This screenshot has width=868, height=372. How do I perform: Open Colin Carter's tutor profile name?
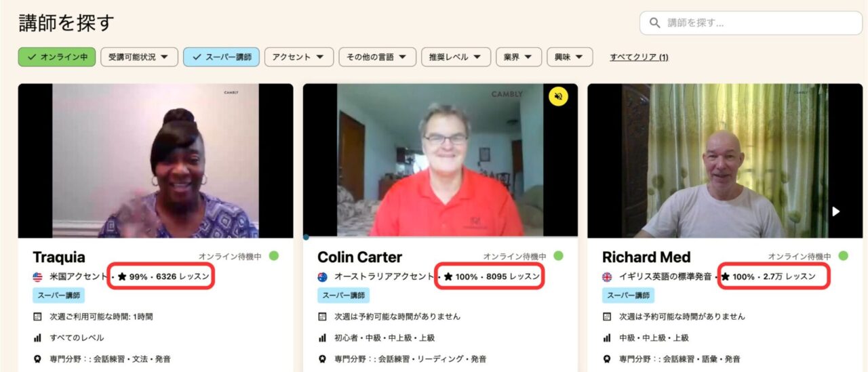tap(359, 257)
